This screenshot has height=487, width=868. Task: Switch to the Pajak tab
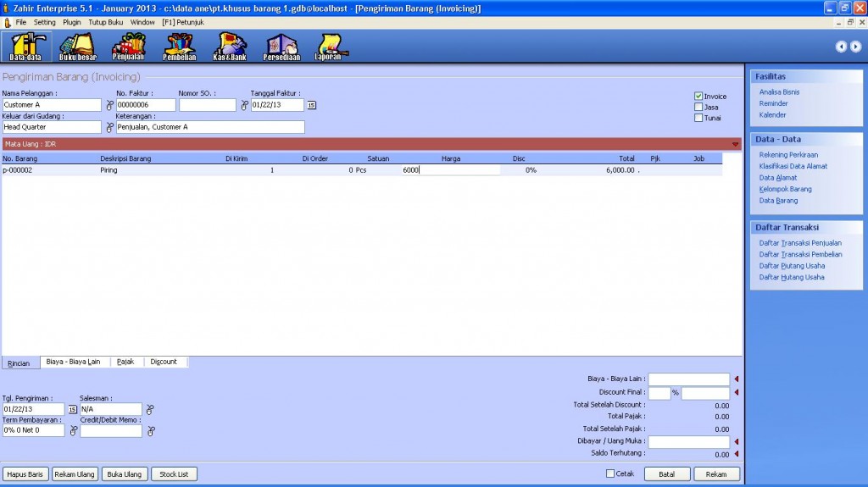[x=125, y=362]
